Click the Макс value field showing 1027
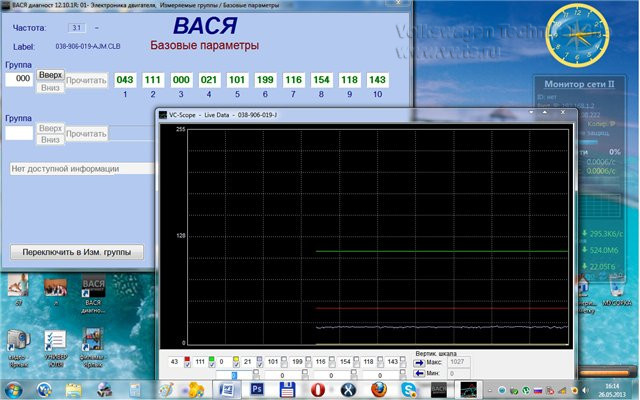 point(459,362)
